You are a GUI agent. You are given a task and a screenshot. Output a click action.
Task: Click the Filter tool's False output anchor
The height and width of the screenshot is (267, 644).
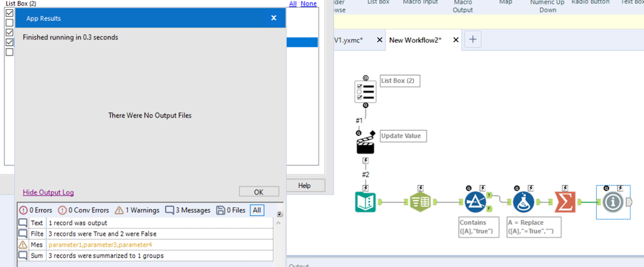[489, 208]
